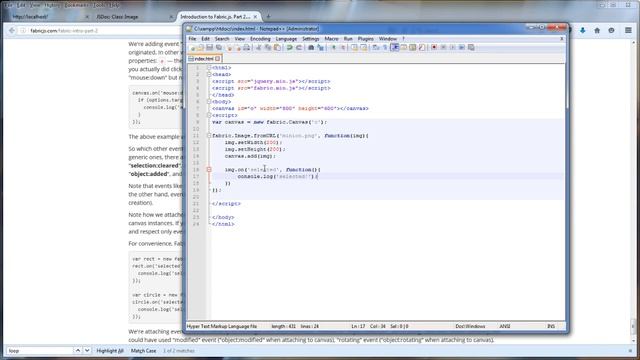This screenshot has width=640, height=360.
Task: Click the Cut scissors icon in Notepad++ toolbar
Action: tap(258, 48)
